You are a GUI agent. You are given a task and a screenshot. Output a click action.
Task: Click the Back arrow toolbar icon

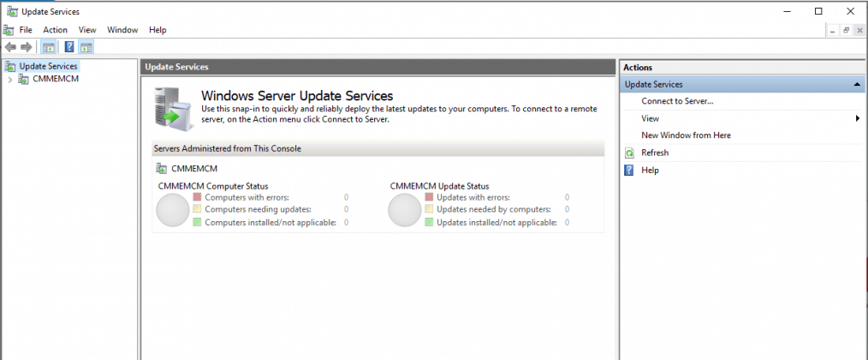pyautogui.click(x=10, y=47)
